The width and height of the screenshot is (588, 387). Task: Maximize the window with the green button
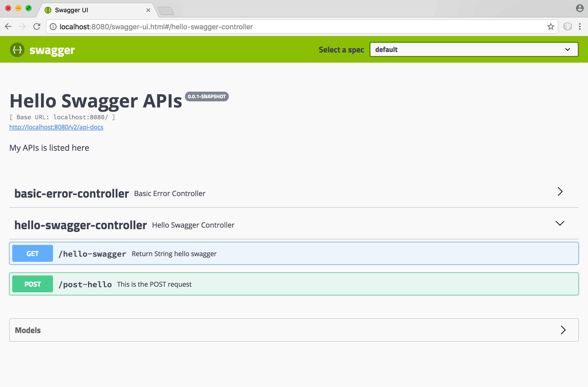tap(29, 8)
